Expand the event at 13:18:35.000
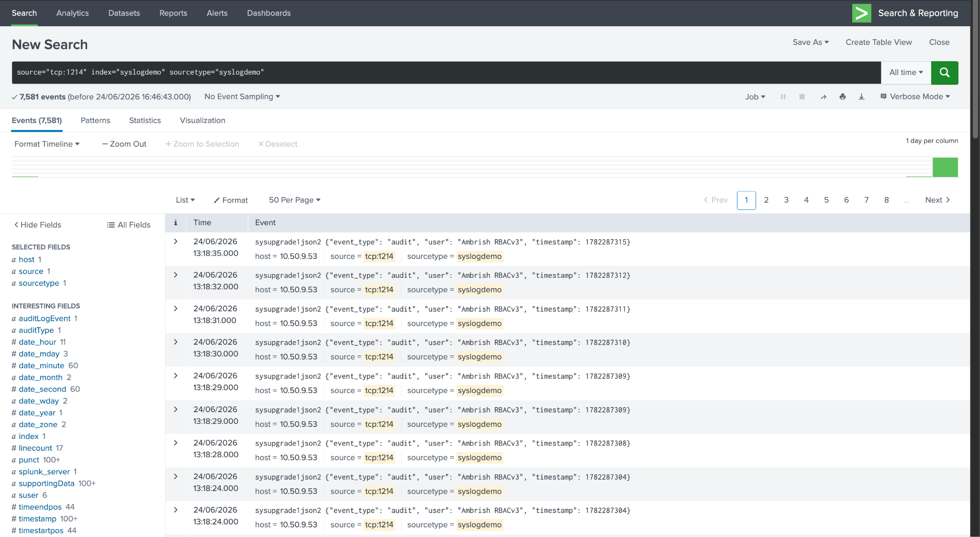Image resolution: width=980 pixels, height=537 pixels. [176, 241]
